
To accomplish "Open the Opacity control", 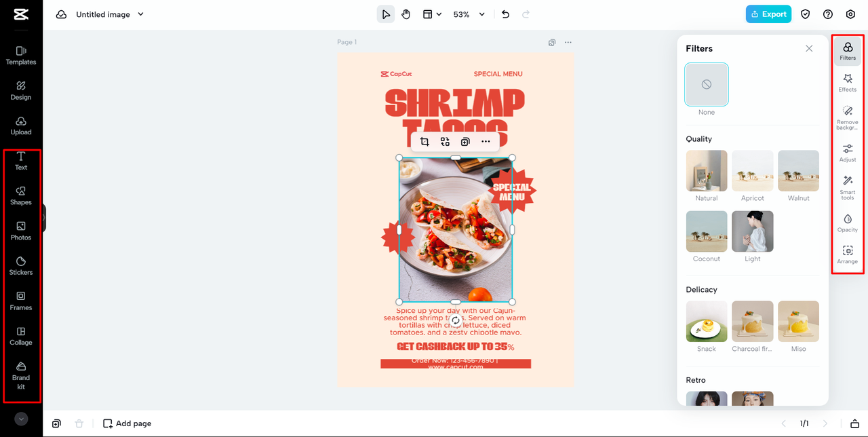I will coord(848,223).
